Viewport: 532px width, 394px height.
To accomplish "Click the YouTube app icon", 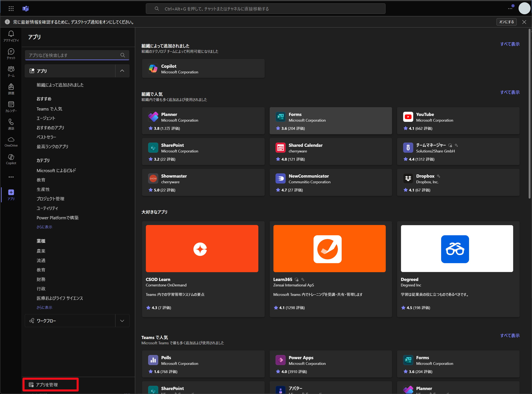I will (x=408, y=117).
